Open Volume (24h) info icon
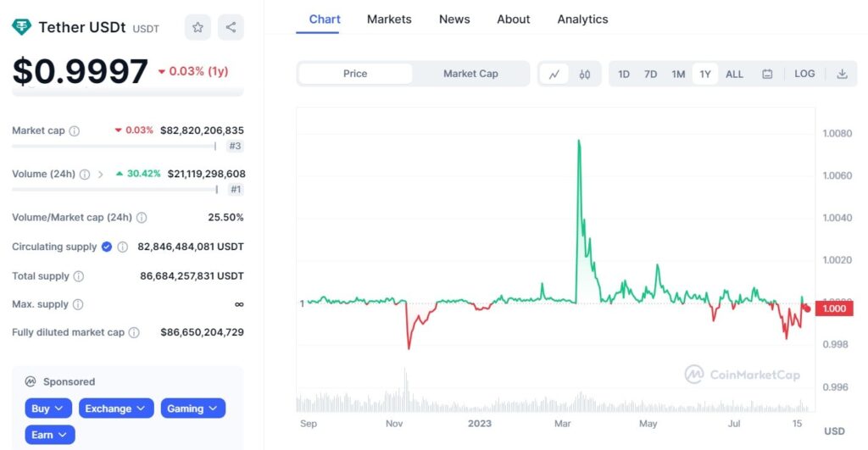 tap(85, 175)
